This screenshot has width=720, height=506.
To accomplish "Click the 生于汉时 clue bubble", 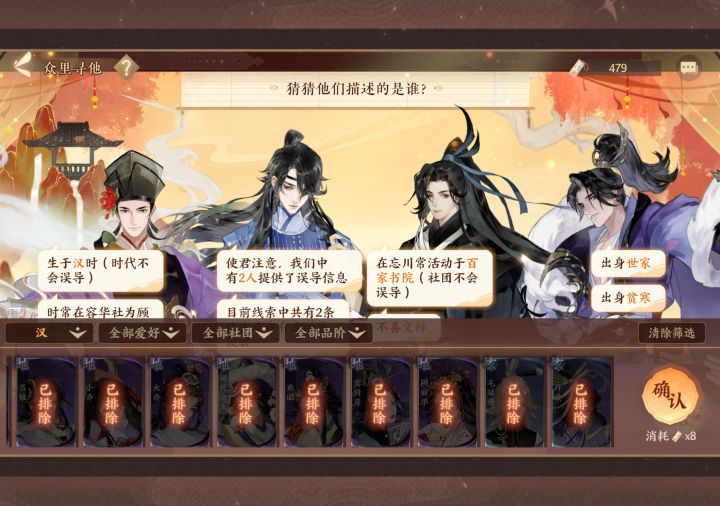I will tap(101, 270).
